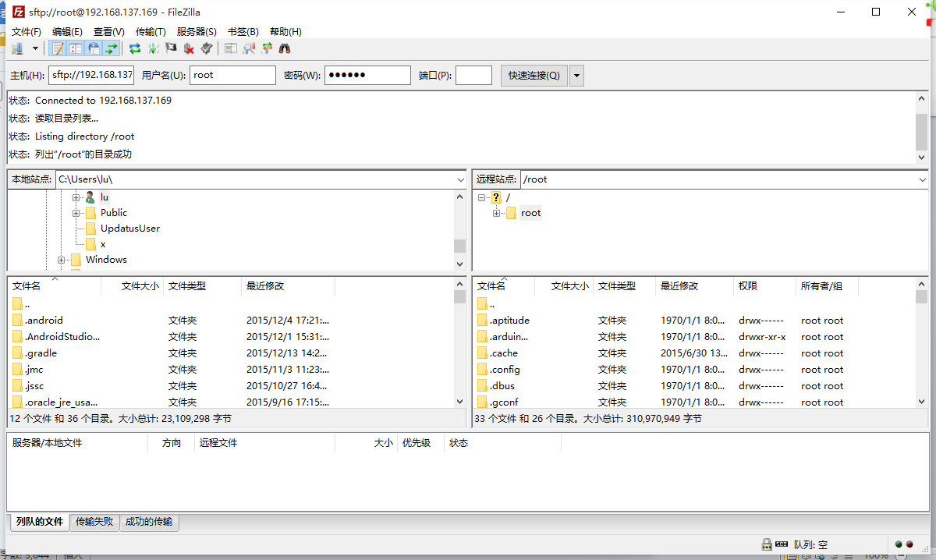Select the .gconf remote folder icon
This screenshot has width=936, height=560.
[482, 402]
